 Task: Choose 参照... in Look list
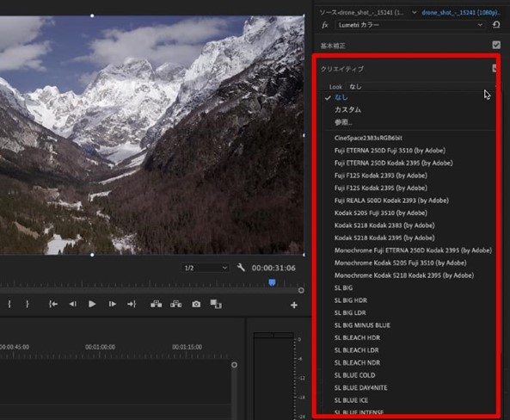343,122
